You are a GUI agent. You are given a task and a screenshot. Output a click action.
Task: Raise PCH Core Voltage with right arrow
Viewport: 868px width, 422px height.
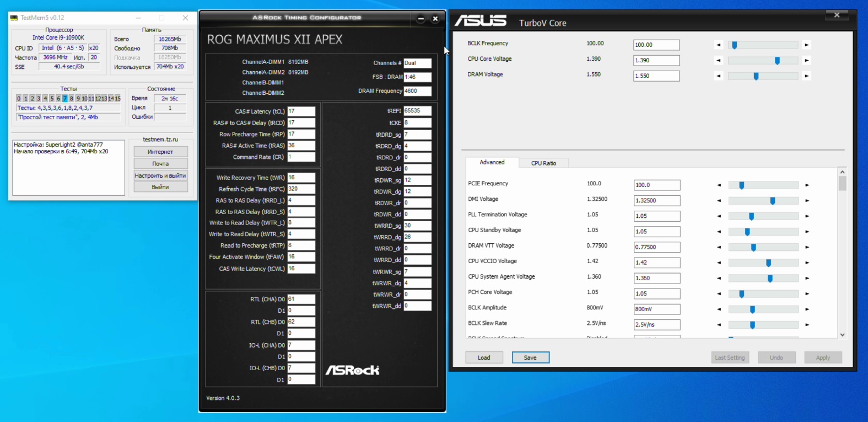click(x=807, y=293)
